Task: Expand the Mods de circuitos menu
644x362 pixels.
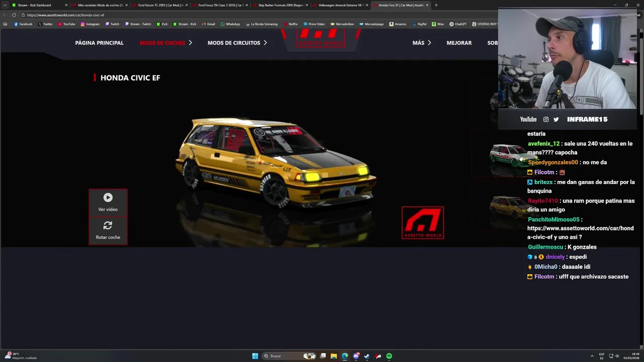Action: coord(237,43)
